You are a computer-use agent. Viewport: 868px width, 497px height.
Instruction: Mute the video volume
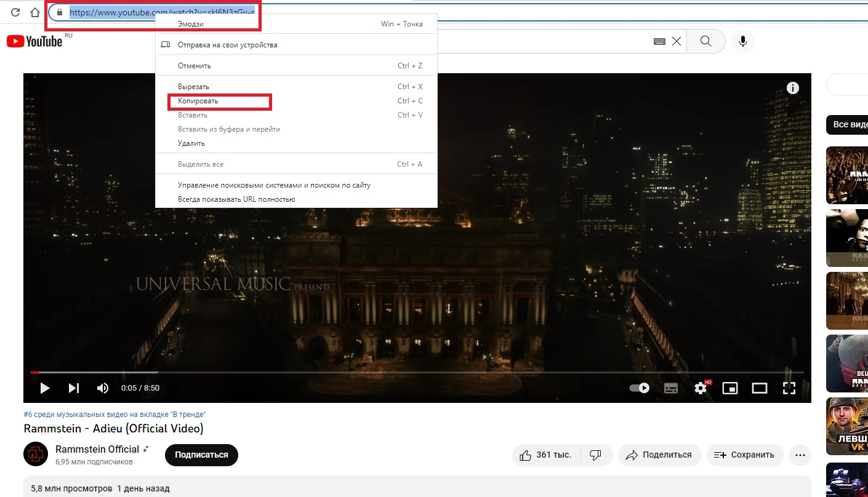pyautogui.click(x=103, y=388)
